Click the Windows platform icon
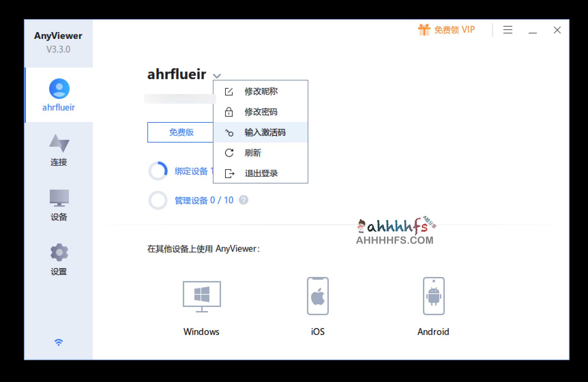 (201, 296)
